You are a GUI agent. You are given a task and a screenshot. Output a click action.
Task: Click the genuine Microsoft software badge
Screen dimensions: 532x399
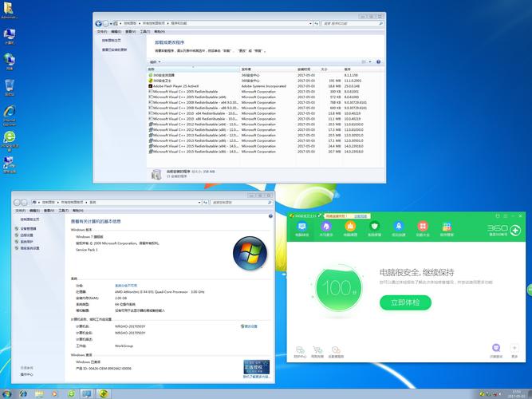pos(257,367)
